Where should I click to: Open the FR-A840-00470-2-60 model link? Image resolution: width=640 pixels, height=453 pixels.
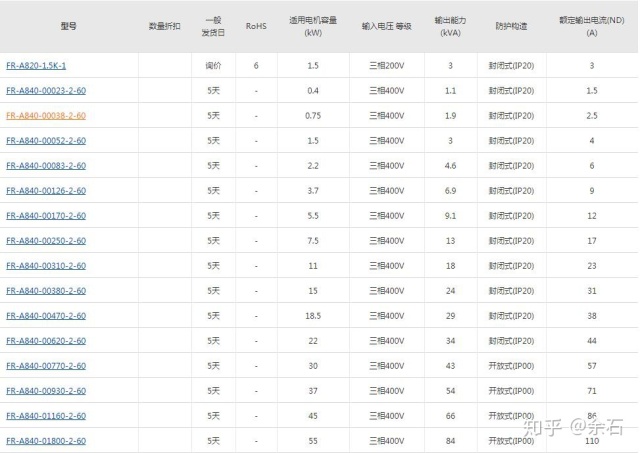[x=46, y=316]
